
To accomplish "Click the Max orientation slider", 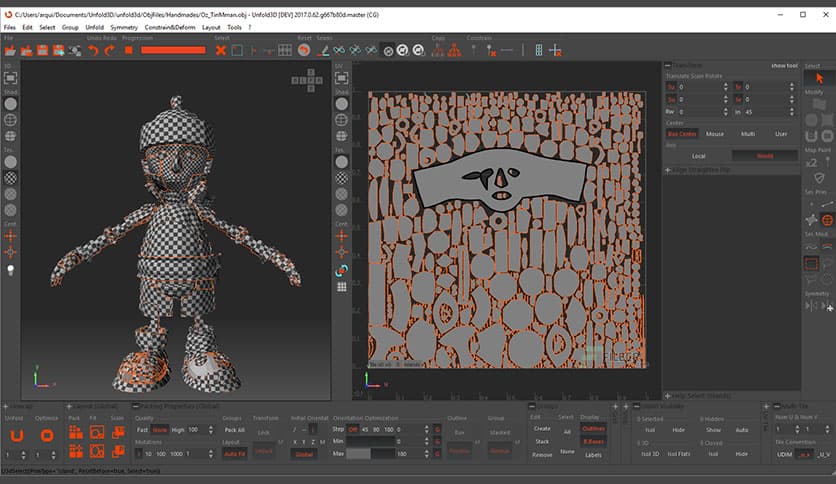I will (x=371, y=454).
